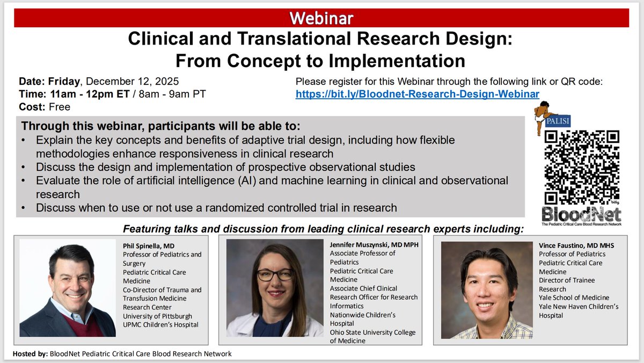Click 'Yale New Haven Children's Hospital' text
Screen dimensions: 644x363
point(579,311)
